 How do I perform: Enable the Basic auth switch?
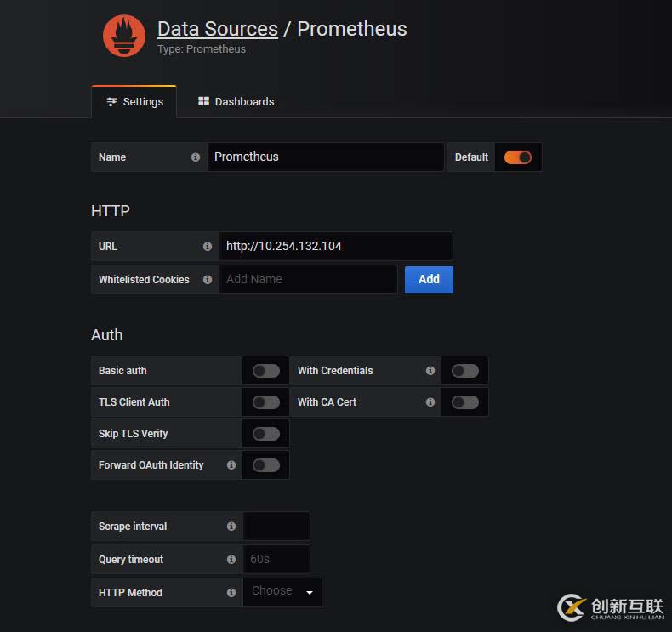266,371
